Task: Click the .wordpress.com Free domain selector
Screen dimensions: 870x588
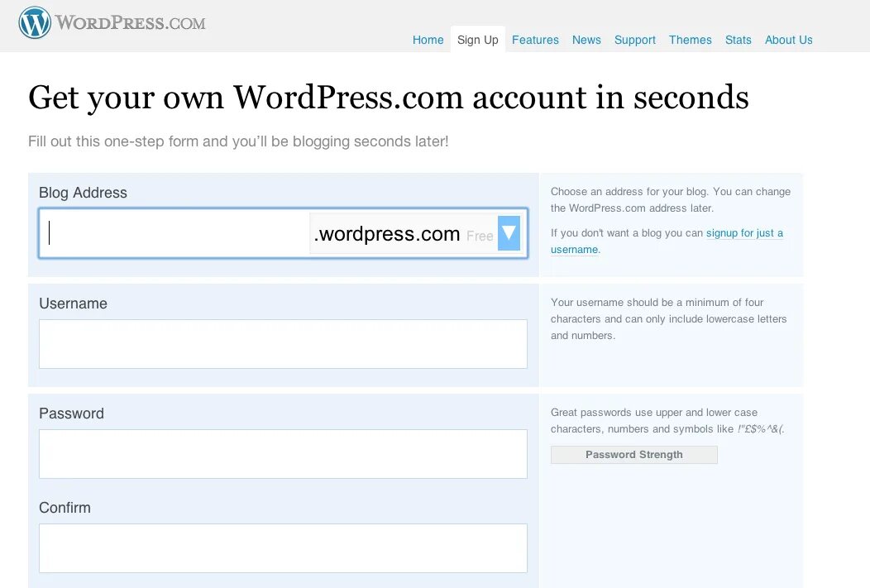Action: point(414,233)
